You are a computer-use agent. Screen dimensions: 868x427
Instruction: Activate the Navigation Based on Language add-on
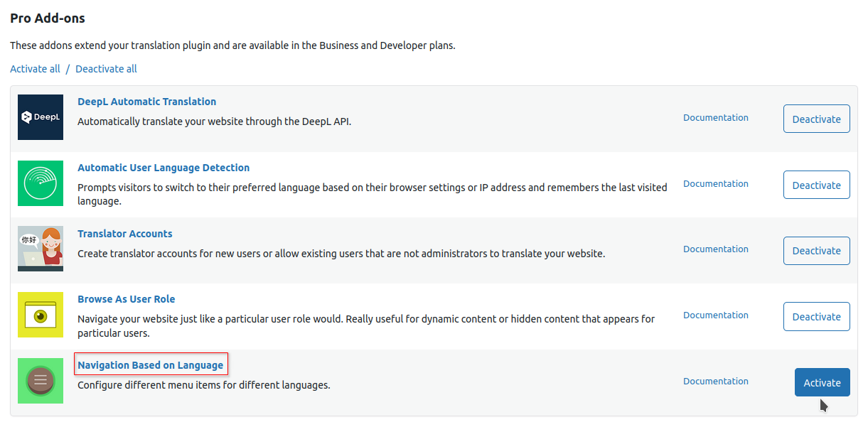pos(822,382)
